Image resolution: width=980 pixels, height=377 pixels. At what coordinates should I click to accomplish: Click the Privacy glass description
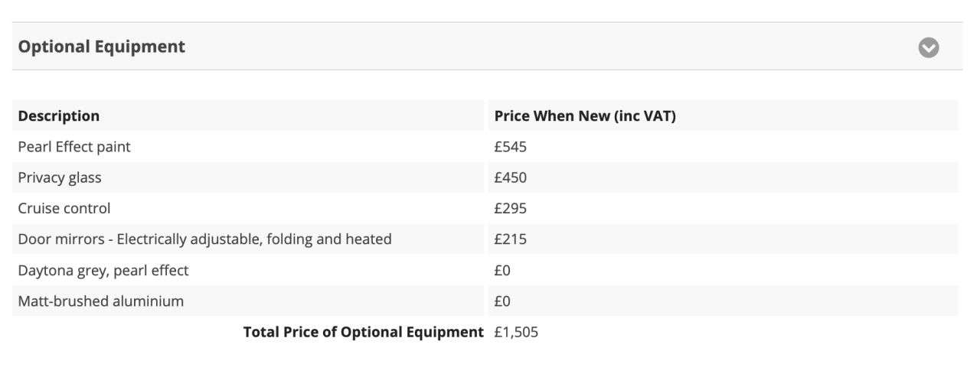tap(60, 177)
